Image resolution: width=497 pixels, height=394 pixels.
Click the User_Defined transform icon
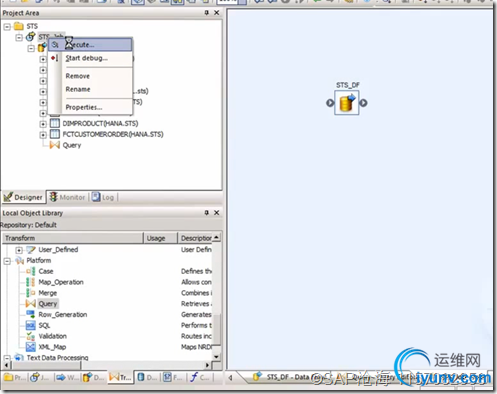[31, 250]
